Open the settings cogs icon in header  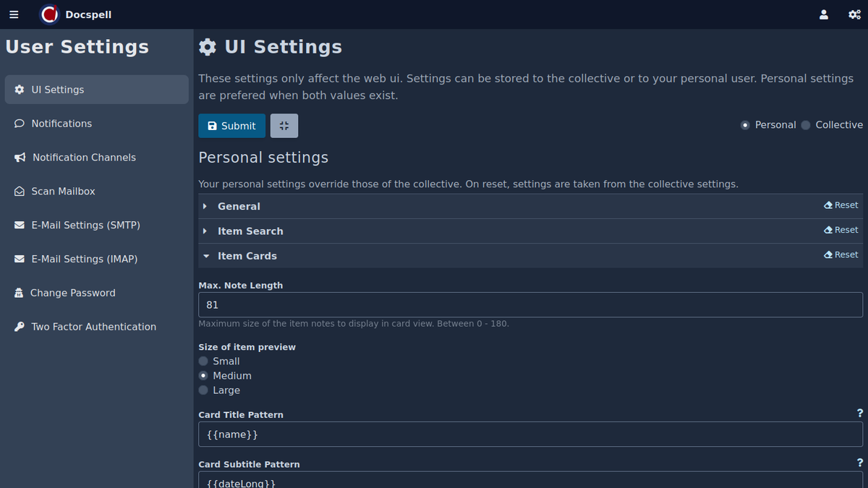[854, 14]
